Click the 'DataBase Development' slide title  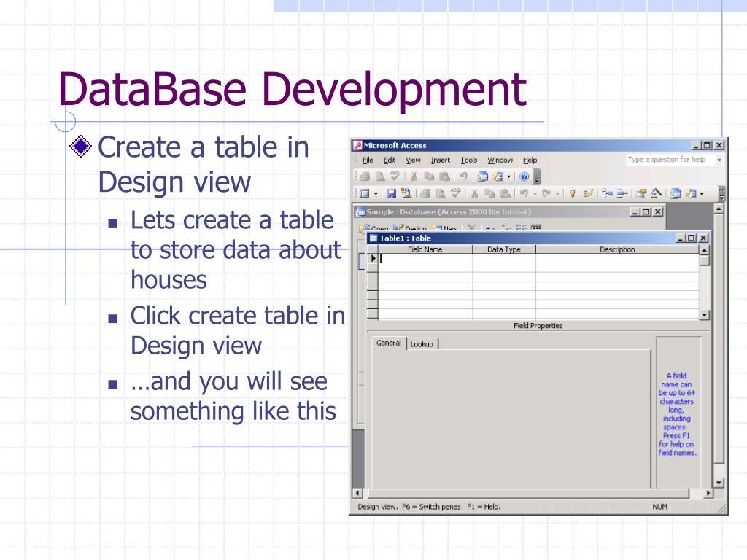[292, 89]
